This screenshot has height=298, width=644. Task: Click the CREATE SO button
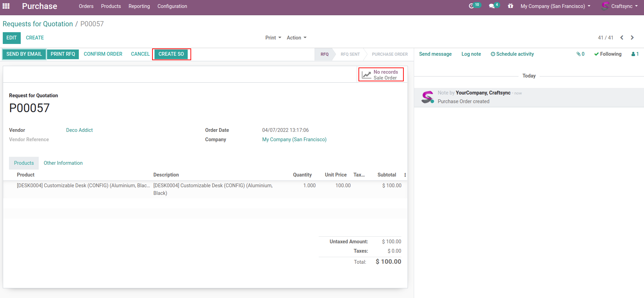click(x=171, y=54)
